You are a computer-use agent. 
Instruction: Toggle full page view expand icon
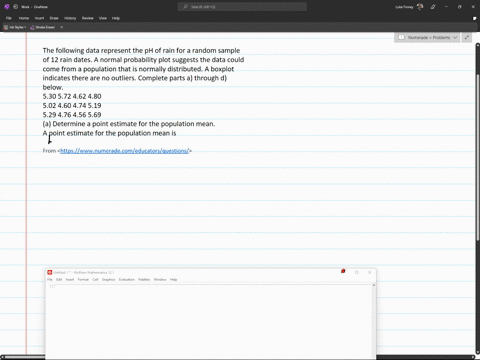click(x=467, y=37)
